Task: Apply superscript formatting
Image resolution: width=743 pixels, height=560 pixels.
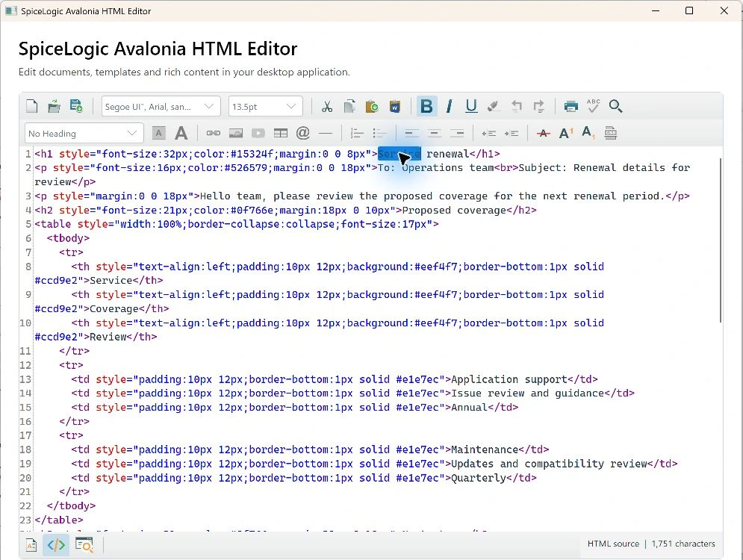Action: [565, 134]
